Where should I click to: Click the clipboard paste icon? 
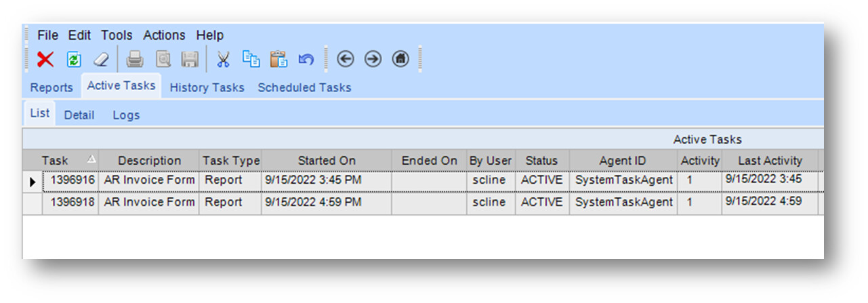click(278, 60)
